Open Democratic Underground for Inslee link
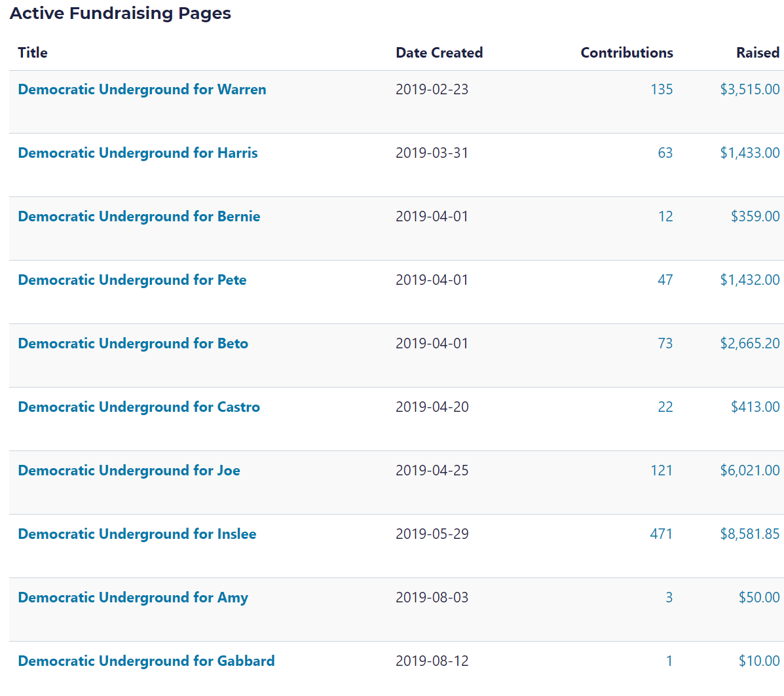Image resolution: width=784 pixels, height=696 pixels. (x=137, y=534)
